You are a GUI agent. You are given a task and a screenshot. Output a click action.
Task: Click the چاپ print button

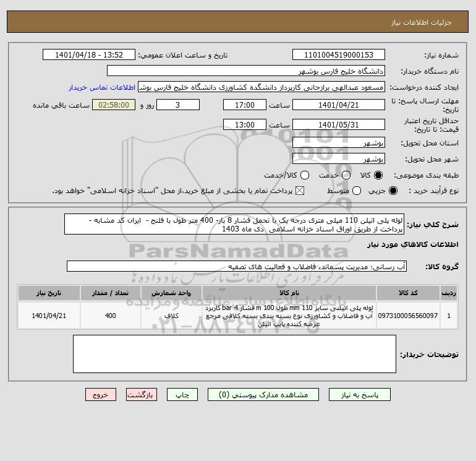tap(182, 395)
